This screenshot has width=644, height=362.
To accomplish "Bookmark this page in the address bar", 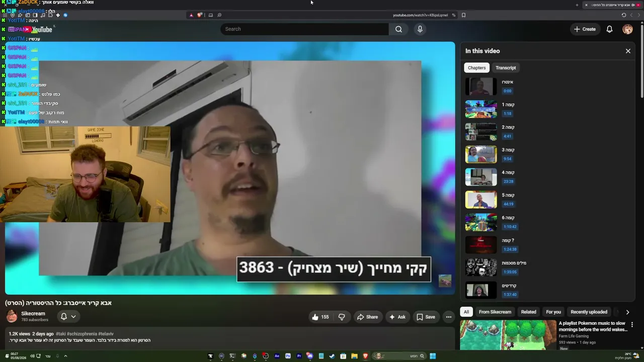I will 463,15.
